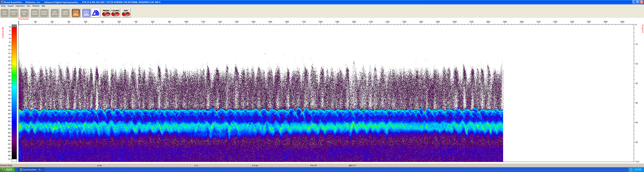Click the system tray icon near clock
644x172 pixels.
[631, 170]
